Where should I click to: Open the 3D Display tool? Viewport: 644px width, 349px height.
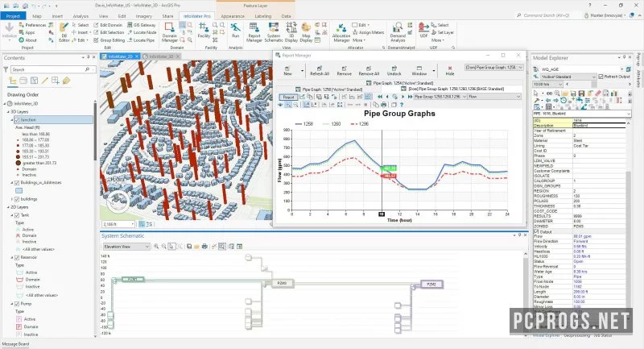coord(291,32)
